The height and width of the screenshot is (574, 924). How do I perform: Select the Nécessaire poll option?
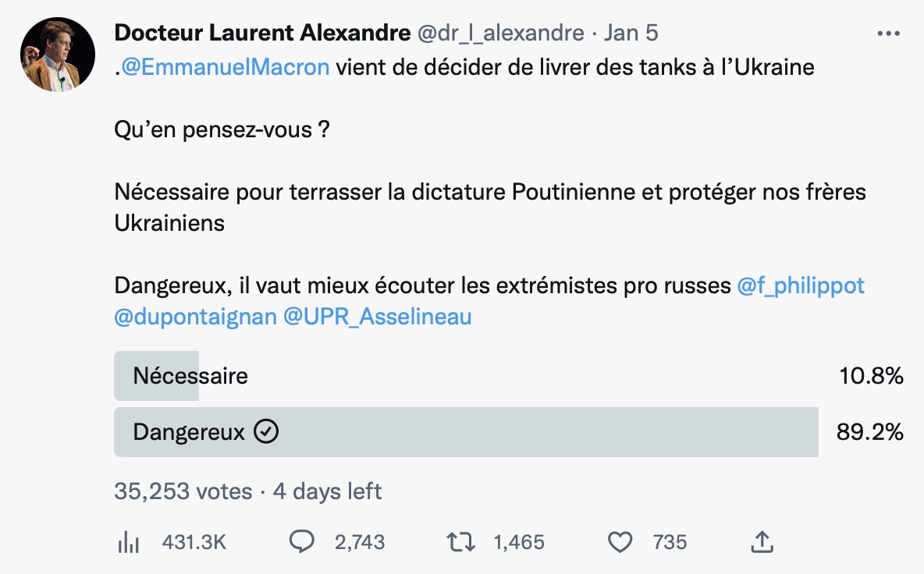pyautogui.click(x=509, y=376)
